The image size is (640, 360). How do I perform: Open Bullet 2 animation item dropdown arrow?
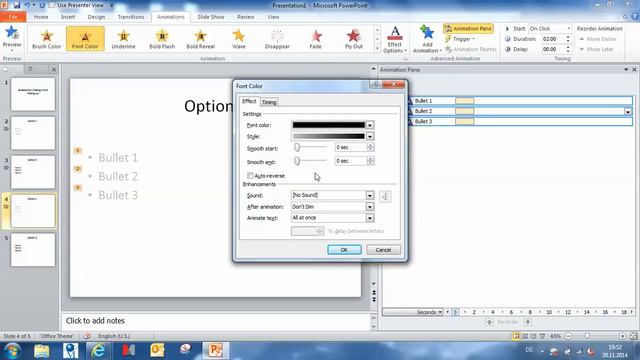(x=628, y=111)
